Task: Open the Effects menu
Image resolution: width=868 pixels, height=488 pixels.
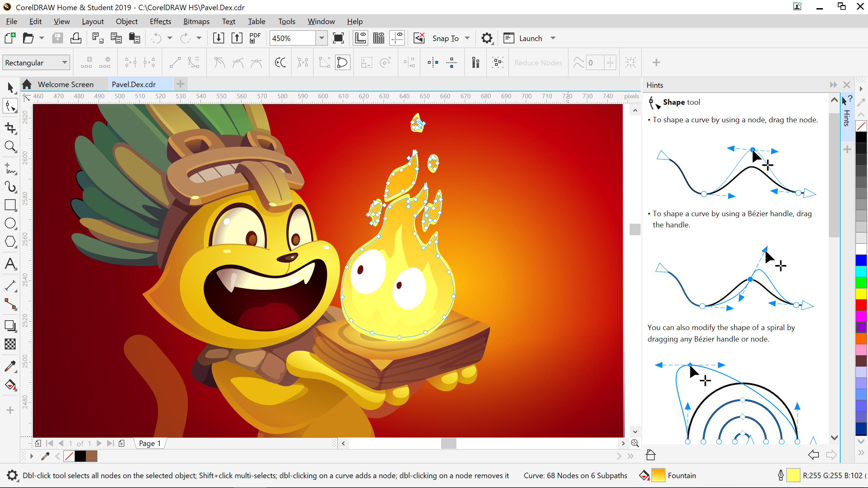Action: point(160,21)
